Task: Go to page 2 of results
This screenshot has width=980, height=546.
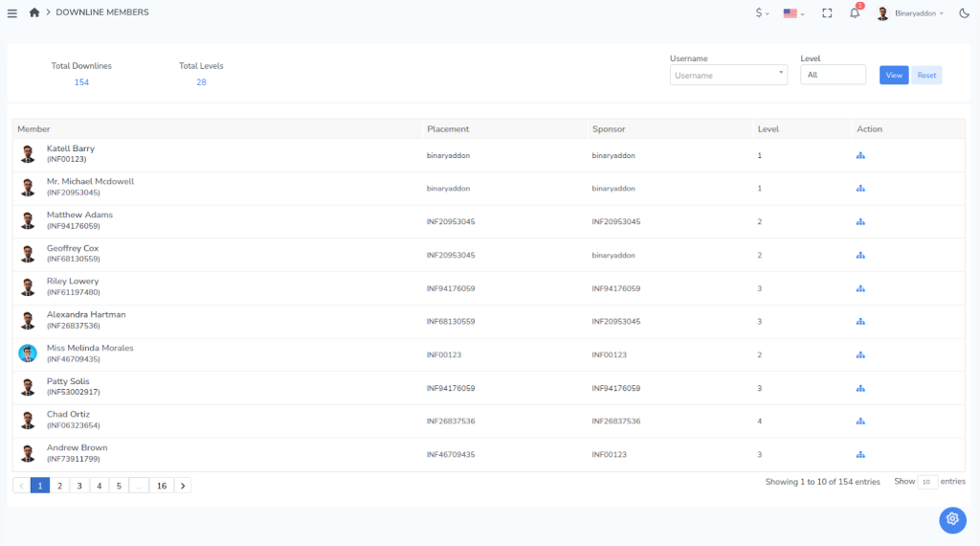Action: coord(59,486)
